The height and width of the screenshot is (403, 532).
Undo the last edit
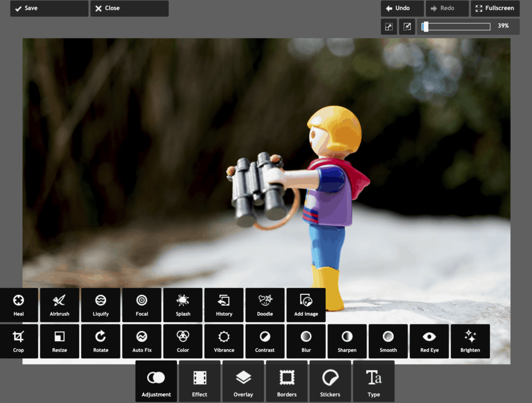(x=402, y=8)
